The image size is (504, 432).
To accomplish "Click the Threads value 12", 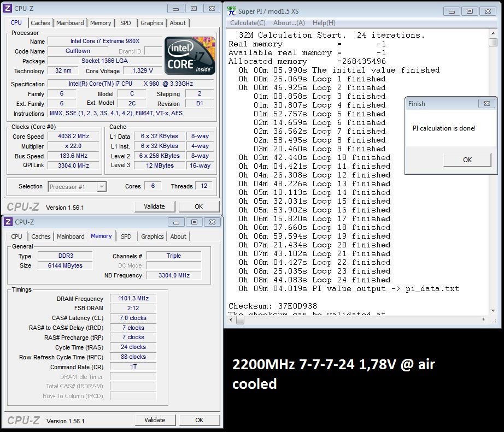I will tap(204, 186).
